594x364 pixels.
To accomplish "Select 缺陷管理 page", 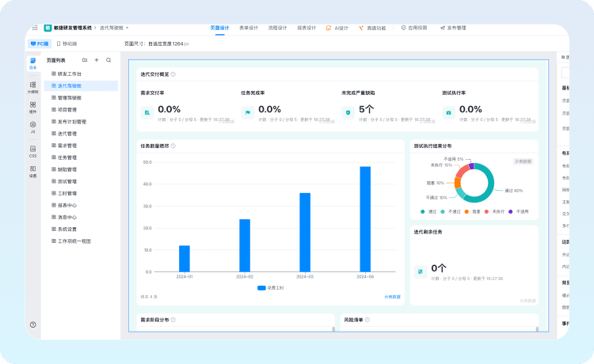I will (x=81, y=169).
